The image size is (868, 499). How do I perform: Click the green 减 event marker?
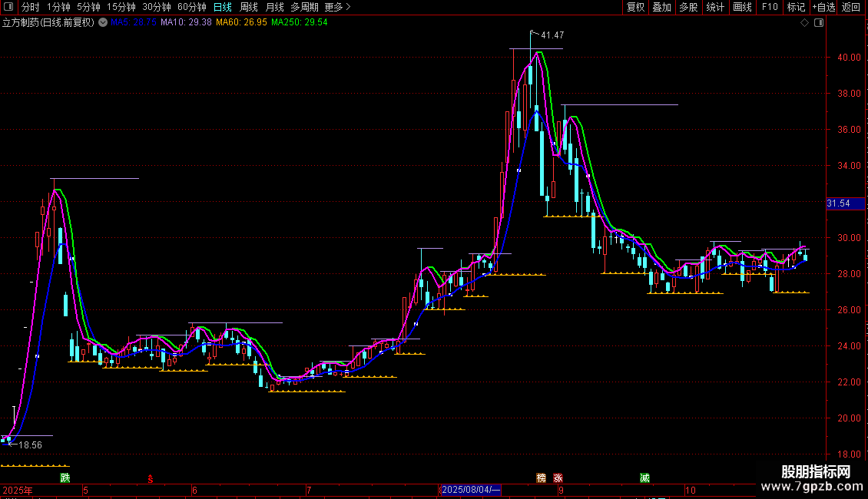point(645,478)
